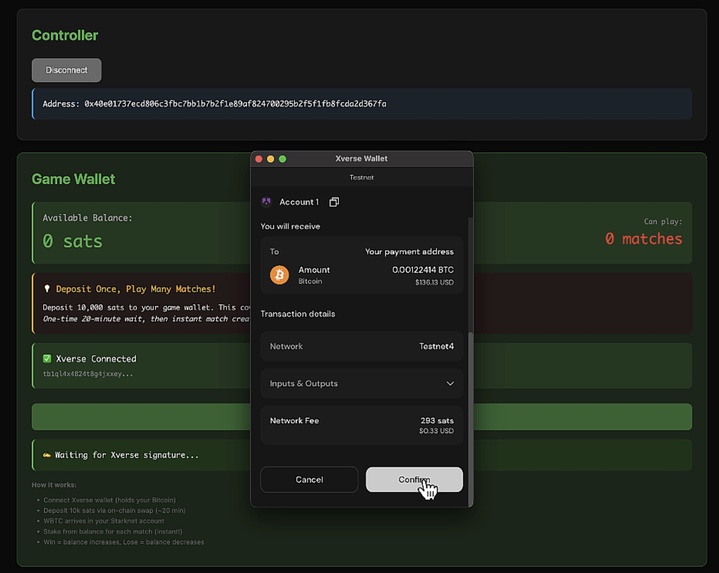Cancel the Xverse Wallet transaction
Screen dimensions: 719x573
click(x=309, y=479)
